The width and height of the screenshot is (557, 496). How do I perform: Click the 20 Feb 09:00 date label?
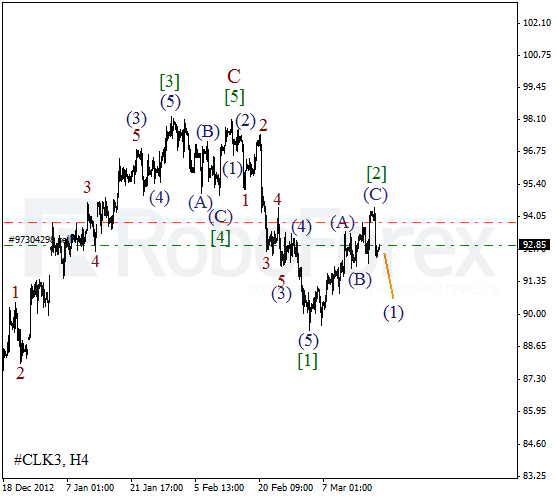286,488
